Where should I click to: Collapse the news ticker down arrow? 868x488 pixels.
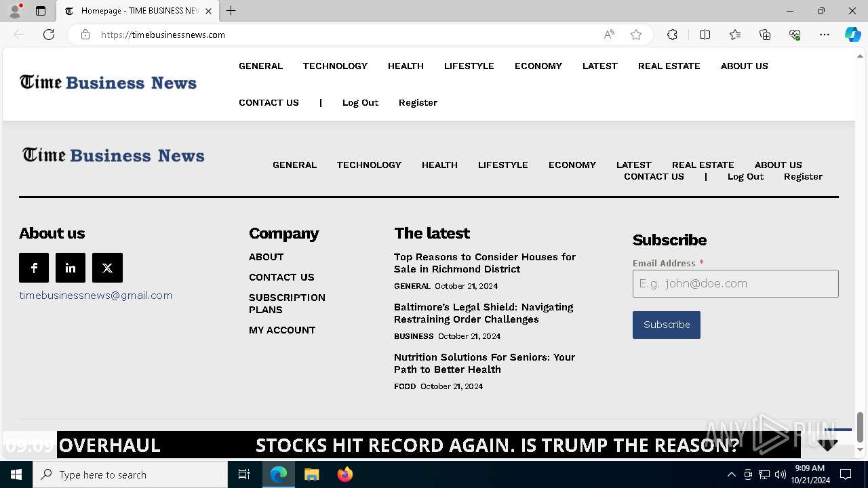(828, 445)
